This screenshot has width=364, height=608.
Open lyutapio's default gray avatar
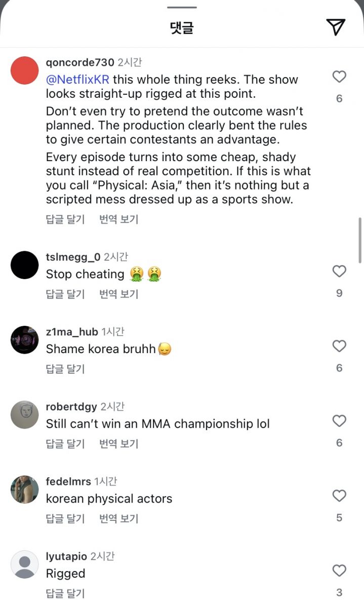25,564
